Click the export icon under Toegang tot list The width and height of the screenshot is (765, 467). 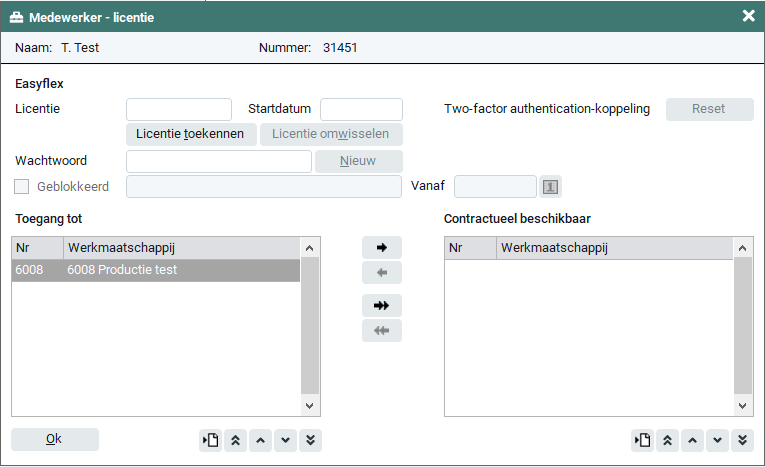(210, 440)
